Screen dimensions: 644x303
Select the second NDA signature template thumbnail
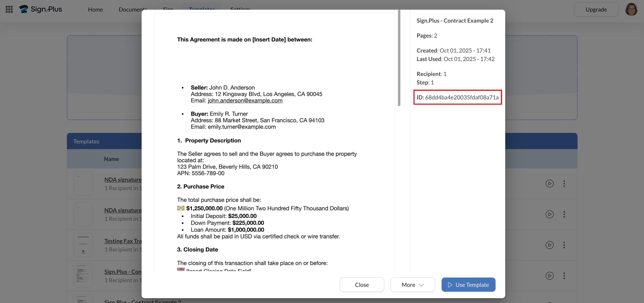pyautogui.click(x=83, y=215)
